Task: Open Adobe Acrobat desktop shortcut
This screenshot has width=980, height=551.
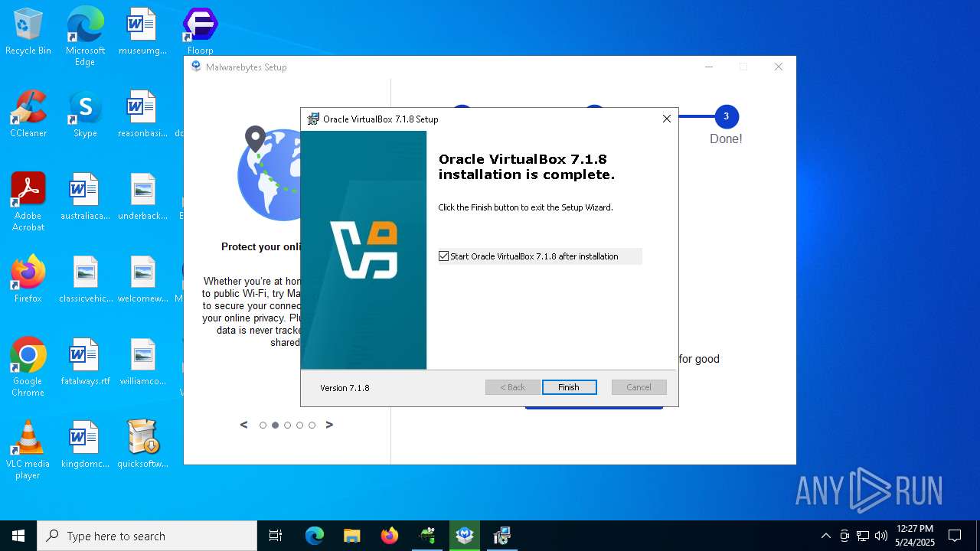Action: (28, 201)
